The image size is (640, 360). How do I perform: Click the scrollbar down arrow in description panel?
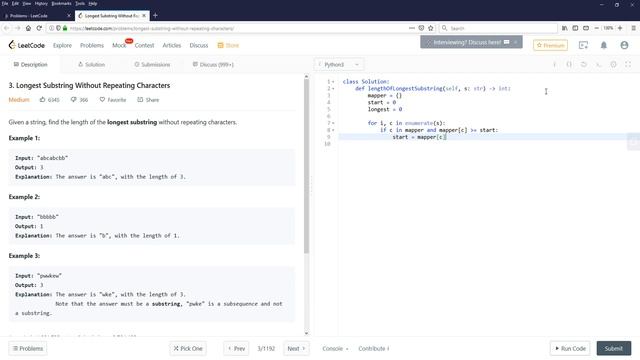point(307,333)
